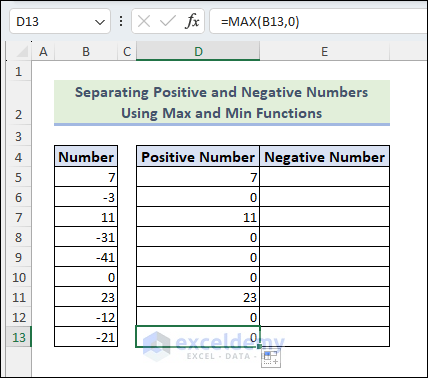Select empty cell E12 in row 12
Screen dimensions: 428x378
click(x=324, y=317)
